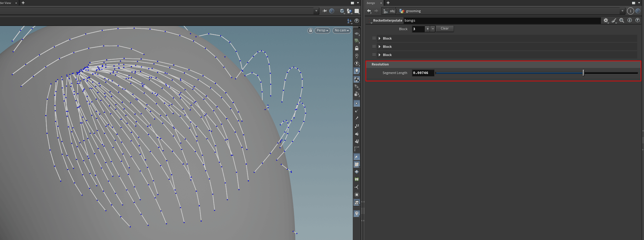Open the viewport path bar dropdown arrow
Image resolution: width=644 pixels, height=240 pixels.
316,11
